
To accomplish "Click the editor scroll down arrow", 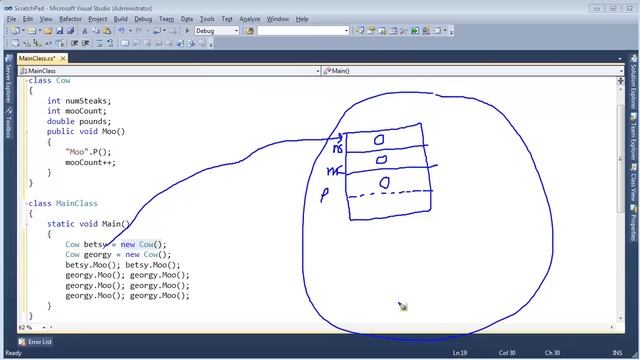I will [x=620, y=318].
